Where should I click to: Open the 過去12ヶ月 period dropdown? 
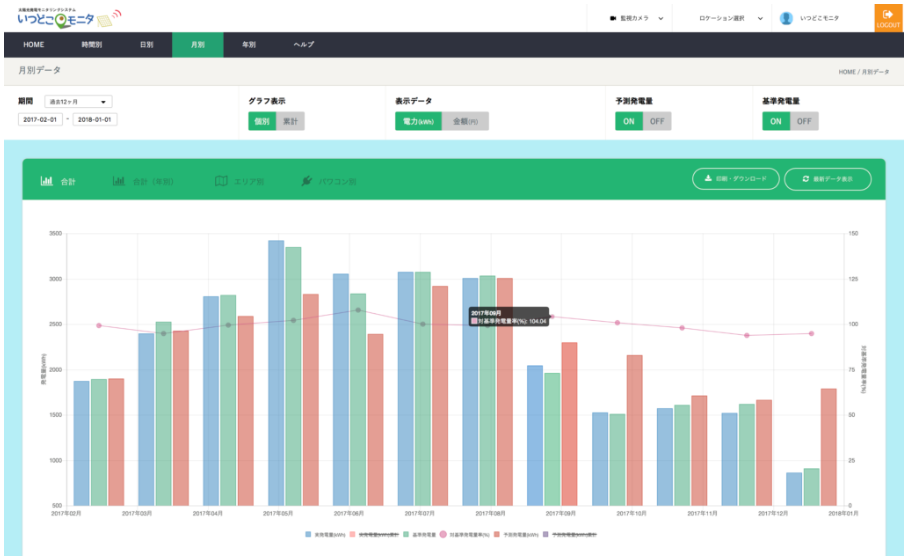point(78,102)
